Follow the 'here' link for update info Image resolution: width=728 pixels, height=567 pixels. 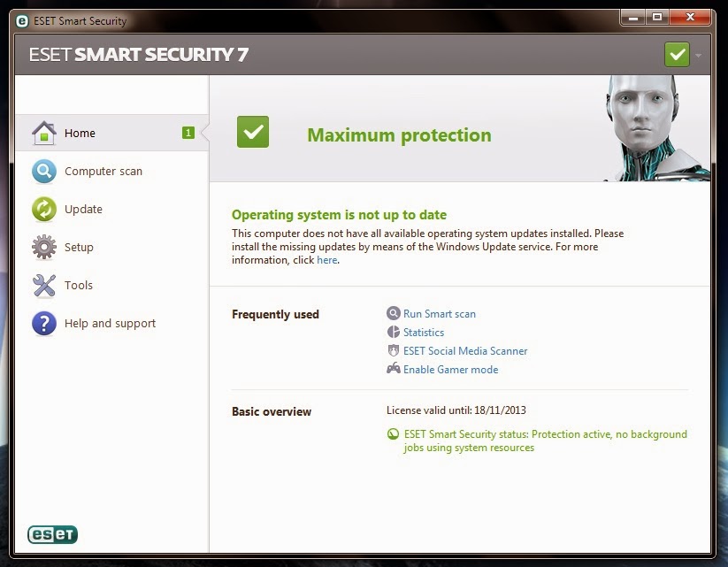(x=327, y=260)
